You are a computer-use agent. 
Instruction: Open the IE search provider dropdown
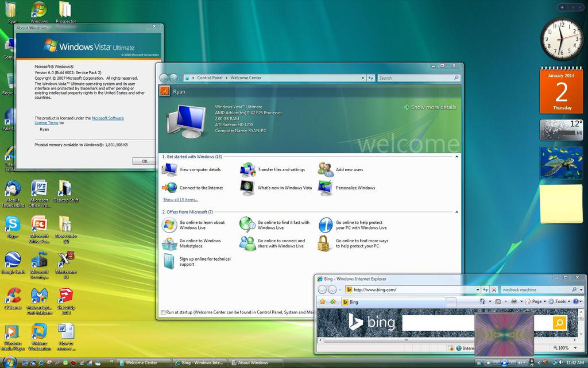(x=581, y=290)
